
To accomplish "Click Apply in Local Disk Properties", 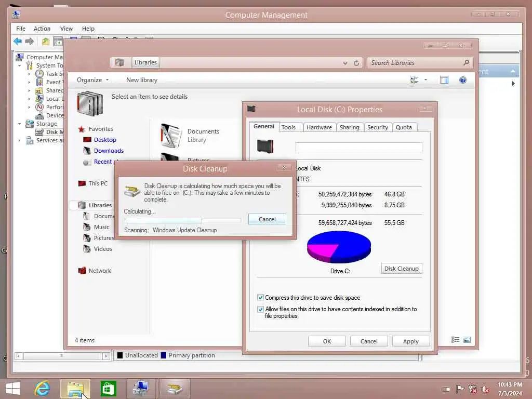I will click(411, 341).
